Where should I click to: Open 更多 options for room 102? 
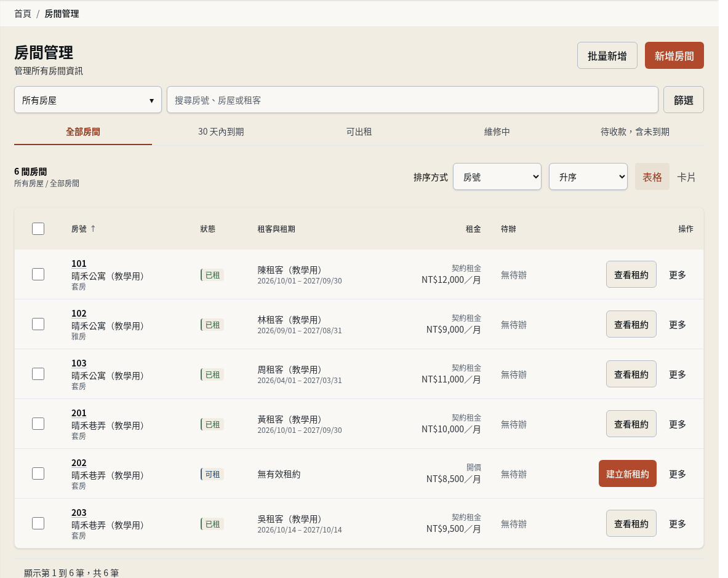678,324
